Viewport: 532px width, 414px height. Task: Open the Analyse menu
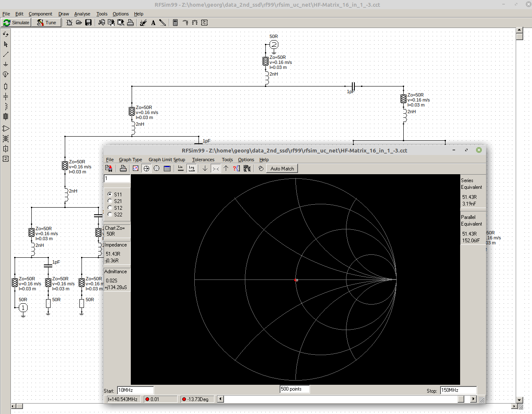(82, 14)
